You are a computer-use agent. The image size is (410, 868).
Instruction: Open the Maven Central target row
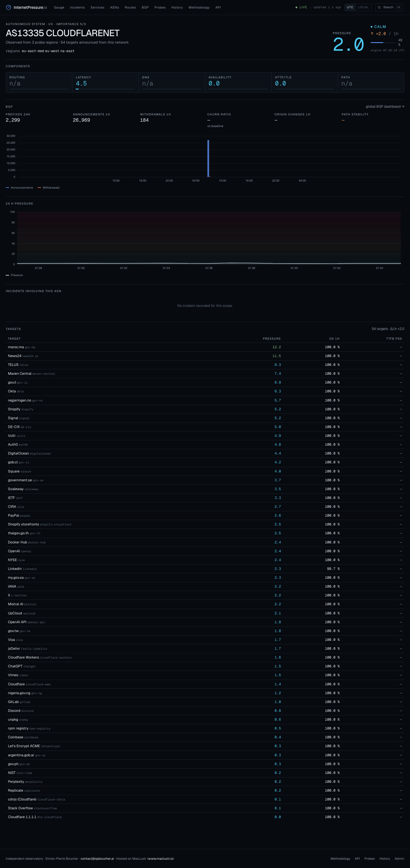pos(205,373)
